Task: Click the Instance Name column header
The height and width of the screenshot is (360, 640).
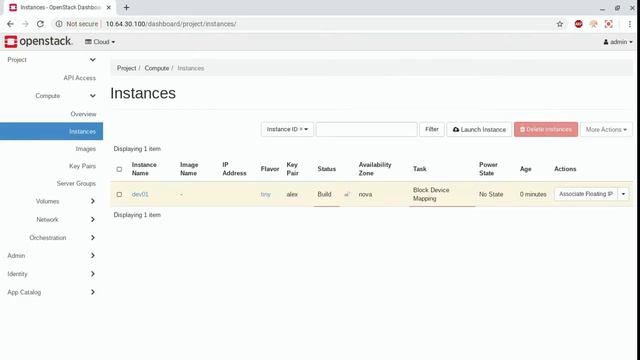Action: (144, 169)
